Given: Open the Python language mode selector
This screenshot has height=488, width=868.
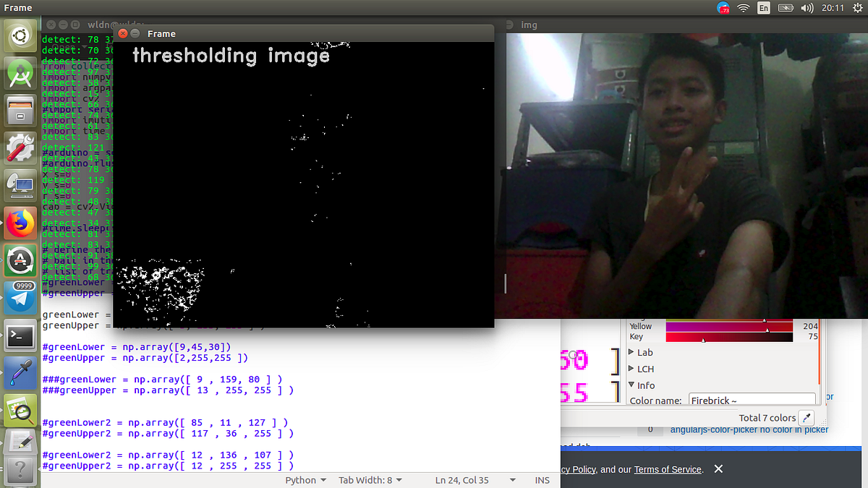Looking at the screenshot, I should 305,479.
